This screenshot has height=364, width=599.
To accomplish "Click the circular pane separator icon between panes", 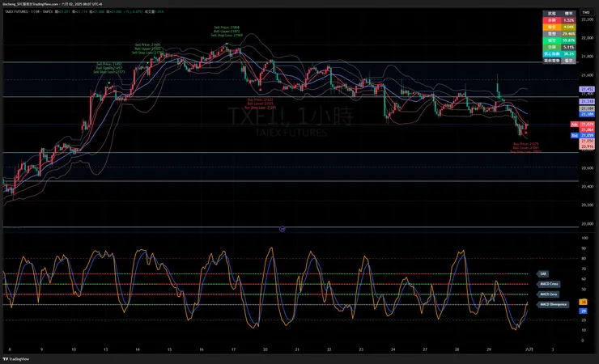I will (281, 229).
